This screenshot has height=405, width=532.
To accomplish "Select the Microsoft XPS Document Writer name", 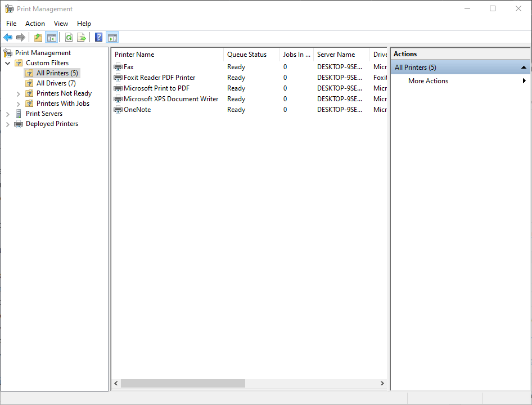I will pos(171,99).
